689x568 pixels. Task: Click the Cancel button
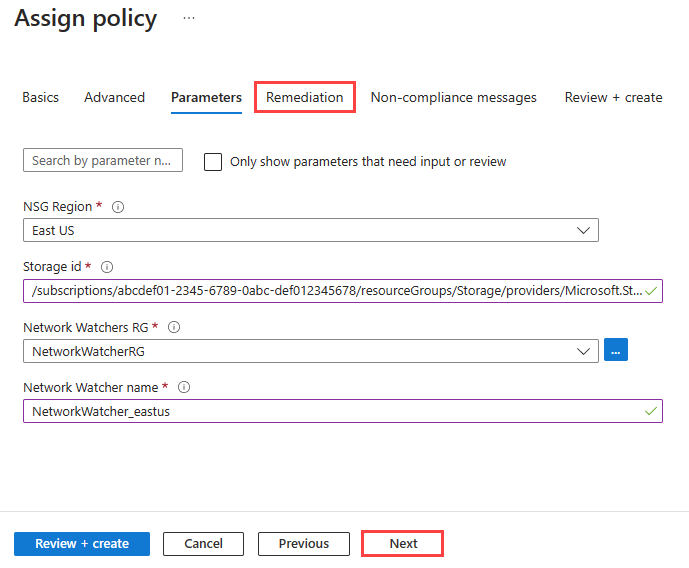[x=203, y=543]
